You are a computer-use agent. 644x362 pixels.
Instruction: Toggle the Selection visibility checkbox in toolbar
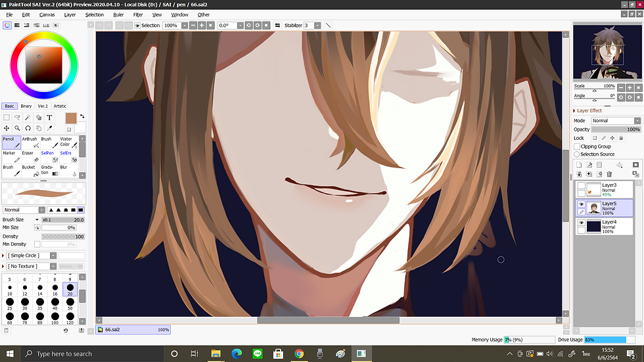point(137,26)
